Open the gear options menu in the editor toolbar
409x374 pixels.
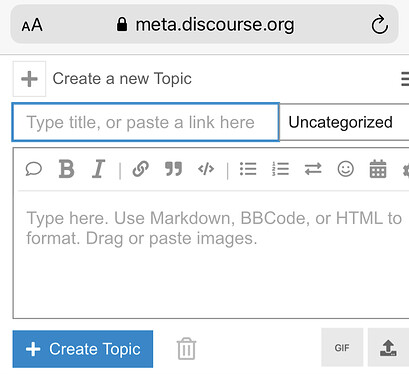pyautogui.click(x=406, y=170)
